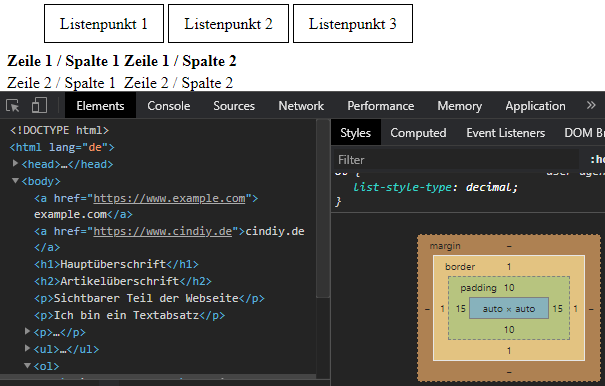605x386 pixels.
Task: Select the auto × auto content box
Action: [509, 308]
